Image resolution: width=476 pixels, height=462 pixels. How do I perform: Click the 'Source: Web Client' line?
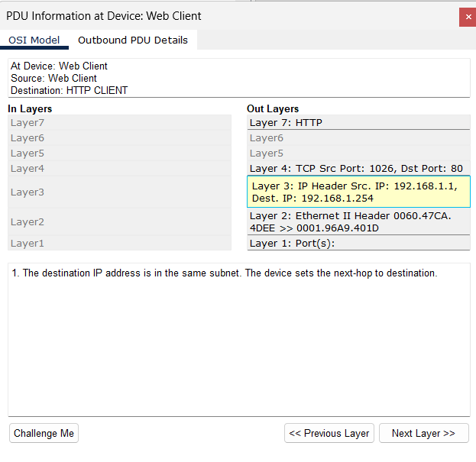coord(53,78)
